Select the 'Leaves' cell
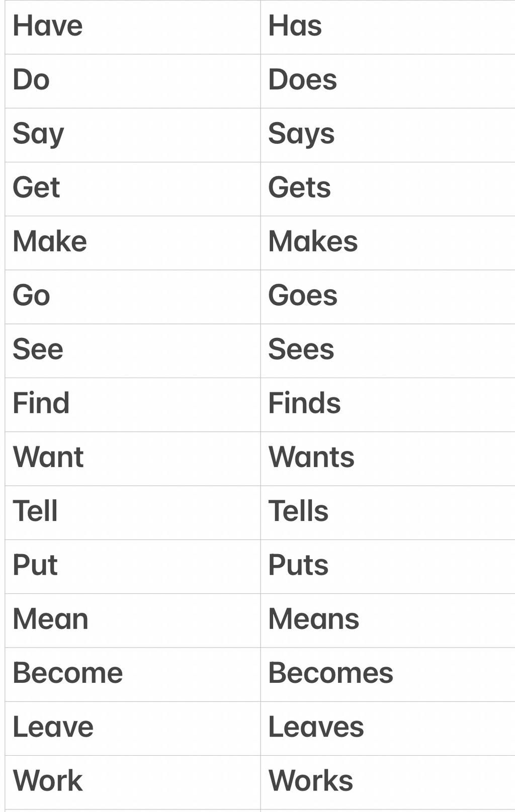 pos(388,728)
